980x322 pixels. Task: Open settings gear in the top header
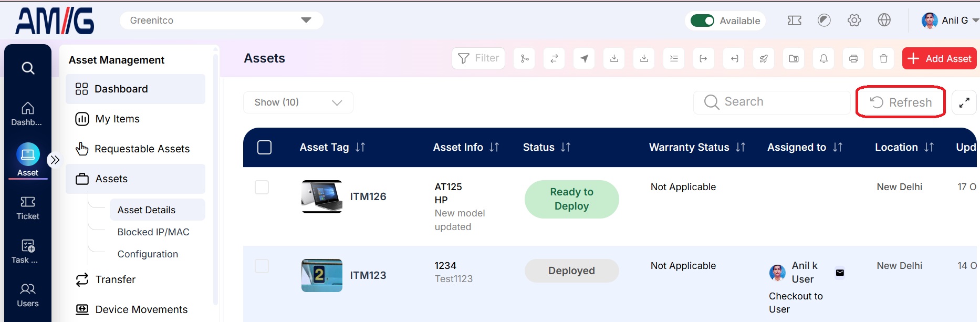pyautogui.click(x=854, y=20)
